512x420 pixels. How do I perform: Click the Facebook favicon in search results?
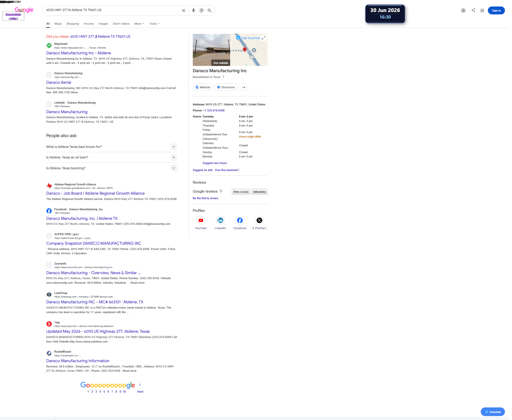coord(49,211)
